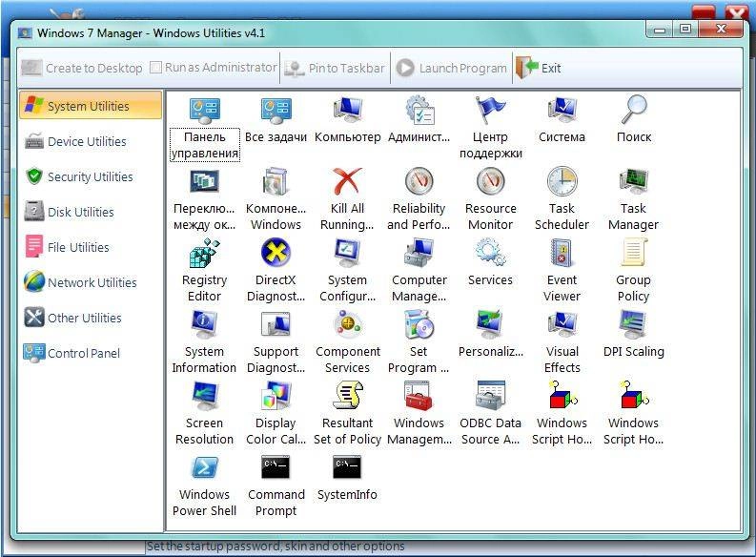The height and width of the screenshot is (557, 756).
Task: Open Reliability and Performance icon
Action: click(419, 181)
